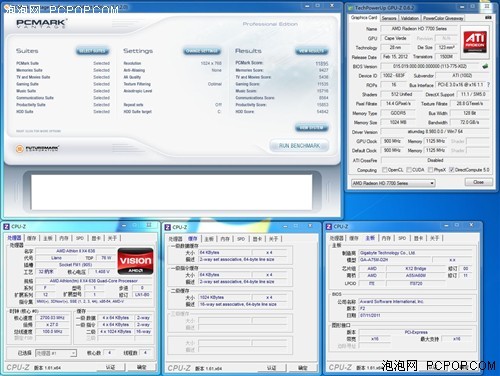Click the ATI Radeon logo in GPU-Z
The width and height of the screenshot is (500, 376).
pos(475,41)
